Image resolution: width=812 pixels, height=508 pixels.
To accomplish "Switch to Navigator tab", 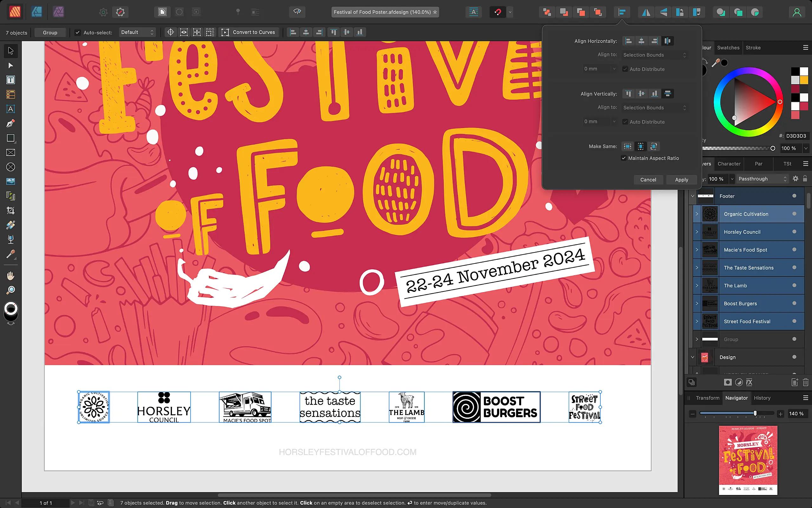I will point(737,398).
